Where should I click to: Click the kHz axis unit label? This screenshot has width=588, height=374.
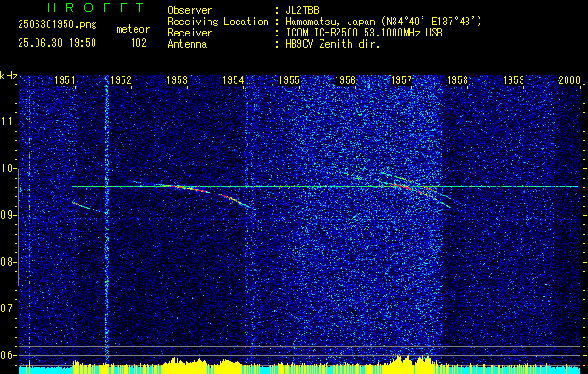tap(8, 76)
